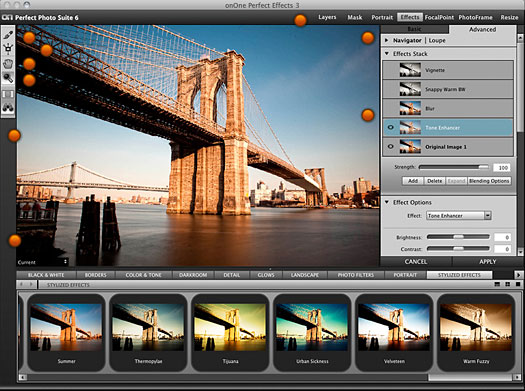Open the Loupe view
Viewport: 525px width, 391px height.
click(x=437, y=40)
